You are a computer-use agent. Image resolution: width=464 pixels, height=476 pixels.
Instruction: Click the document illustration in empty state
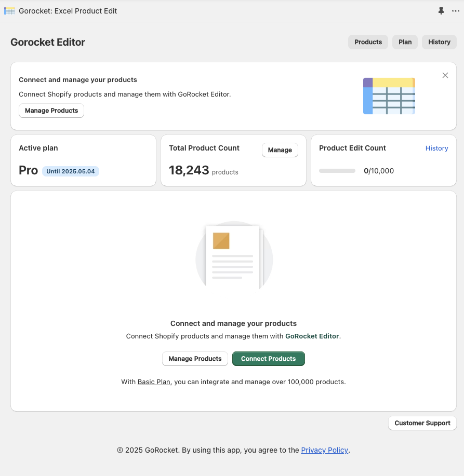pos(234,255)
